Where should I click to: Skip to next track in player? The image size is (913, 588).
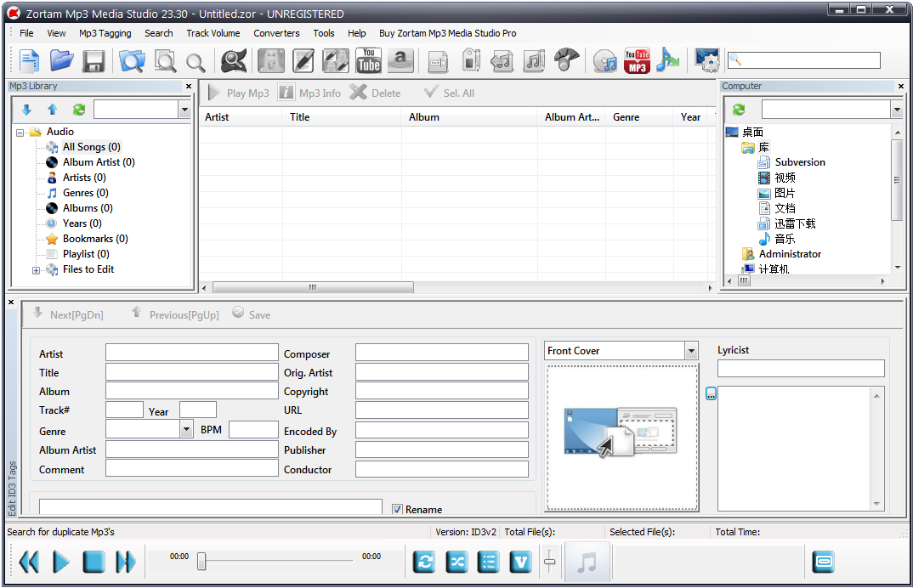tap(126, 562)
